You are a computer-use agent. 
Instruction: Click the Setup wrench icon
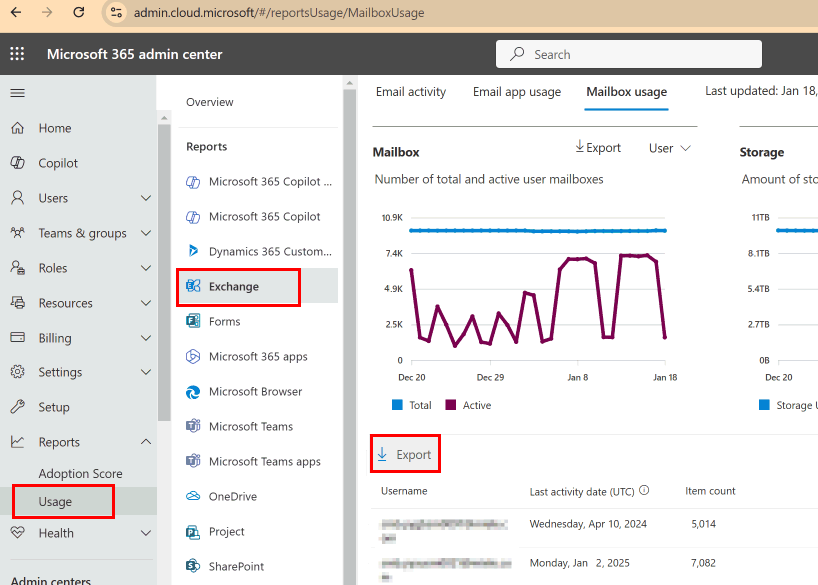point(18,407)
